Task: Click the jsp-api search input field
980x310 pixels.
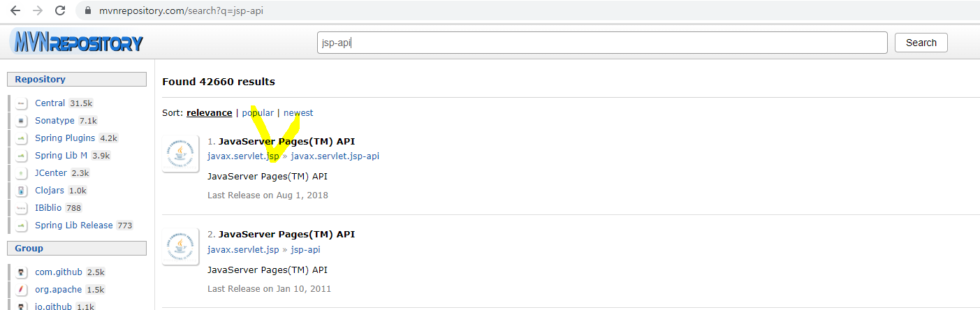Action: 602,43
